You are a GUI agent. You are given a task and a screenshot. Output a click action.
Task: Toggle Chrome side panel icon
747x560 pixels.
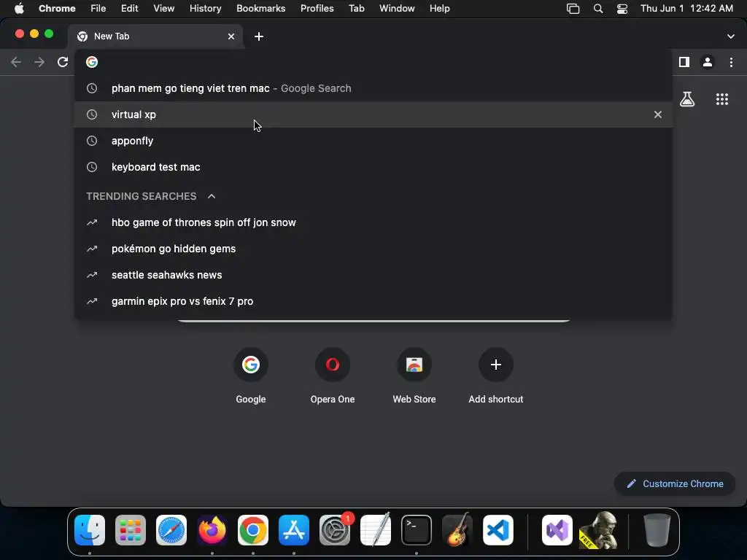point(684,62)
